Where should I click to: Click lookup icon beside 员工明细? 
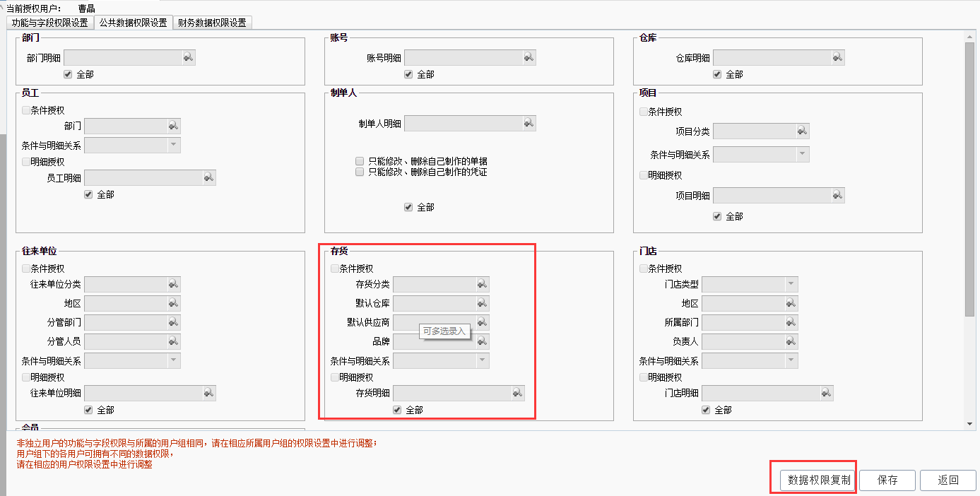(209, 178)
